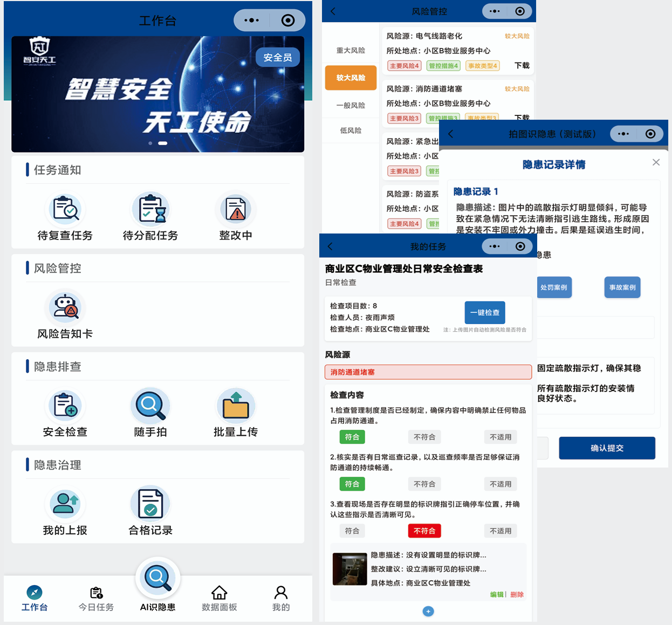Click the 批量上传 folder icon
672x625 pixels.
pyautogui.click(x=236, y=406)
